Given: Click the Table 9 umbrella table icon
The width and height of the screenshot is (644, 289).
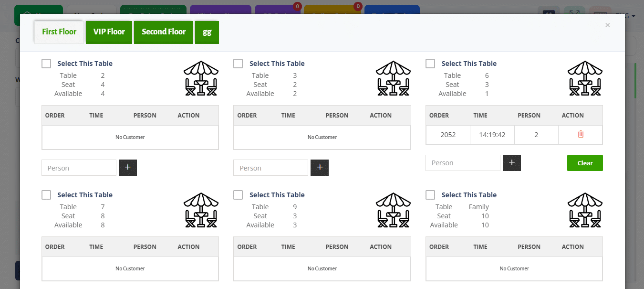Looking at the screenshot, I should point(393,210).
